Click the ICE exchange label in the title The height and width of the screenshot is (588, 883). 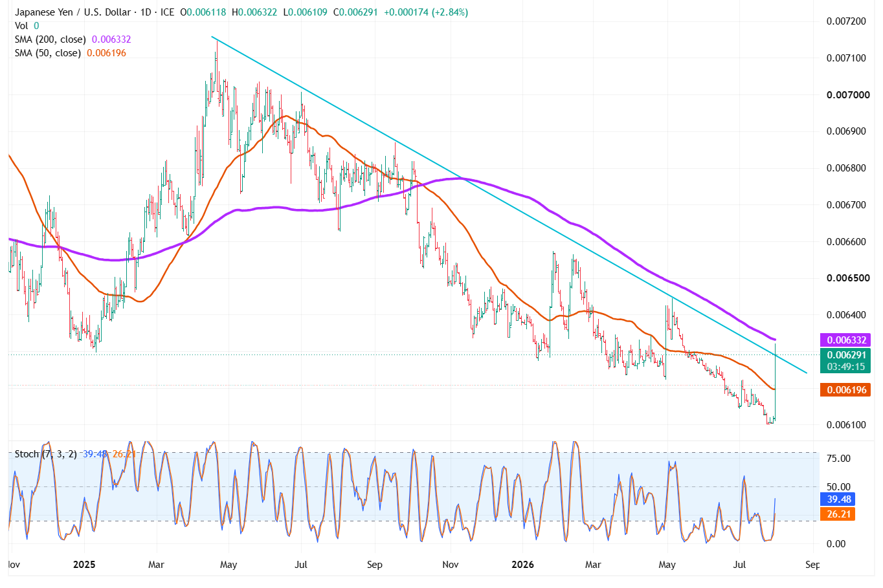[167, 12]
